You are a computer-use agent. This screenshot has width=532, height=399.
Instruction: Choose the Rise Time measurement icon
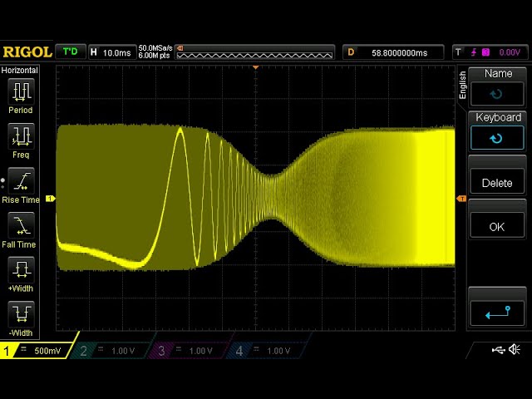[21, 181]
